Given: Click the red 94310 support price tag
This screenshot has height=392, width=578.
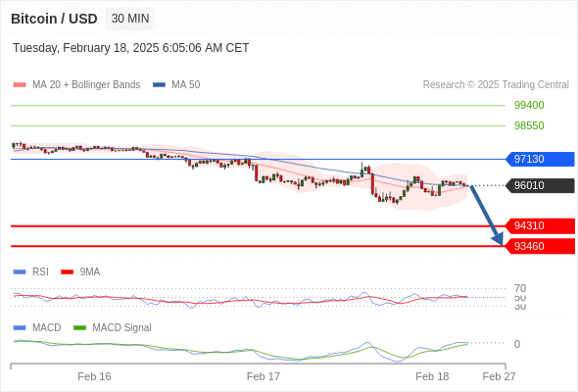Looking at the screenshot, I should [540, 225].
